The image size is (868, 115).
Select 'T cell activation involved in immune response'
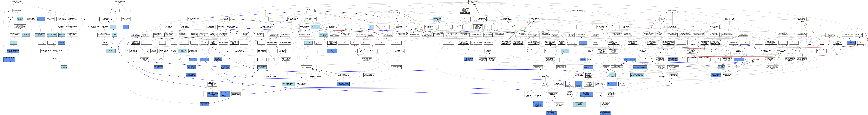pyautogui.click(x=469, y=59)
